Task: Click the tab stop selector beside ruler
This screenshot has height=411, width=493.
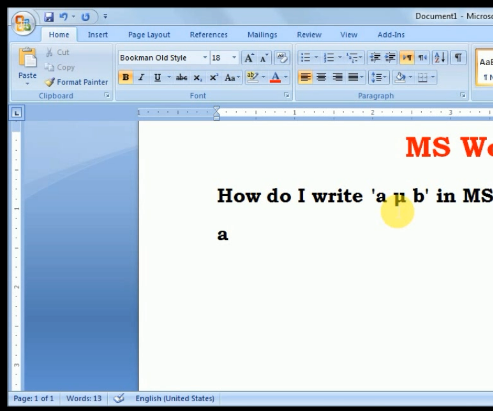Action: click(x=17, y=113)
